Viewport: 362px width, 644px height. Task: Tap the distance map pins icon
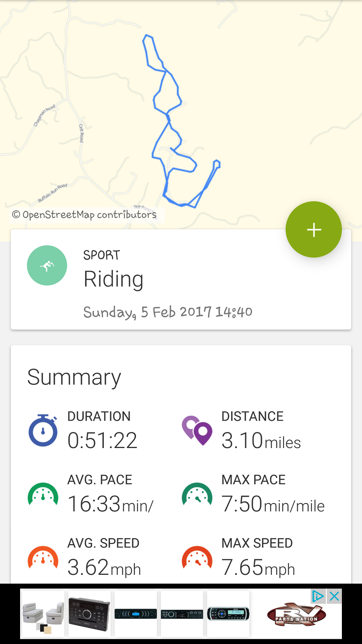197,430
